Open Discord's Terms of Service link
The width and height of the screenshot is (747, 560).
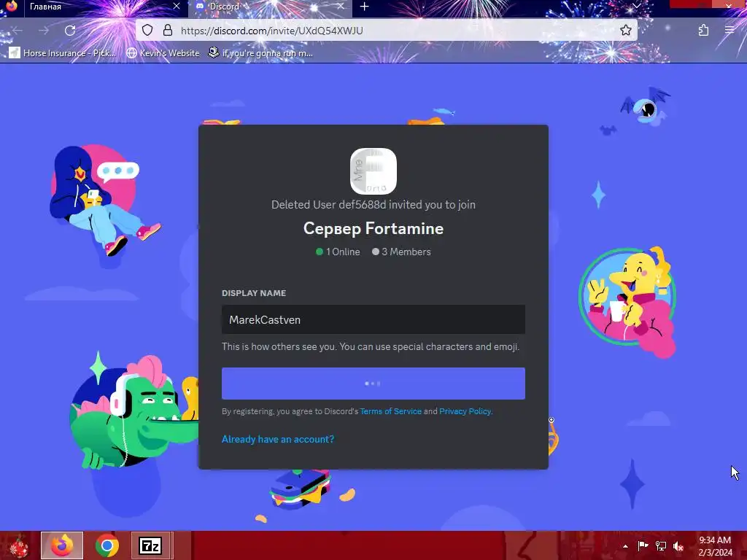click(391, 411)
